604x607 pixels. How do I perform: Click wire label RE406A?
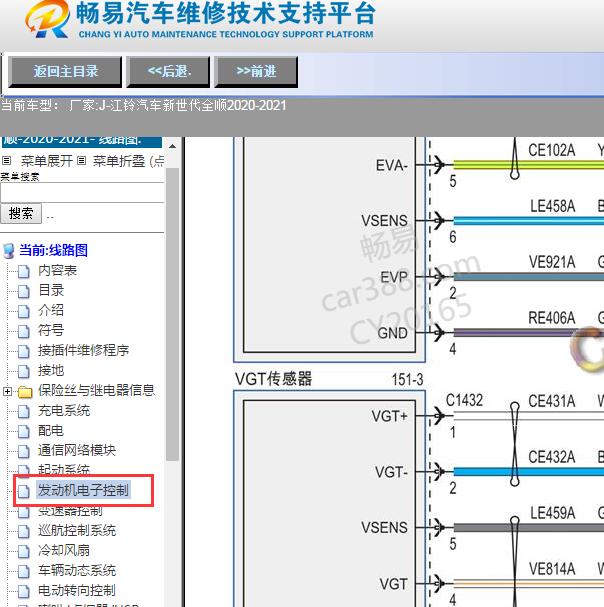pyautogui.click(x=552, y=318)
